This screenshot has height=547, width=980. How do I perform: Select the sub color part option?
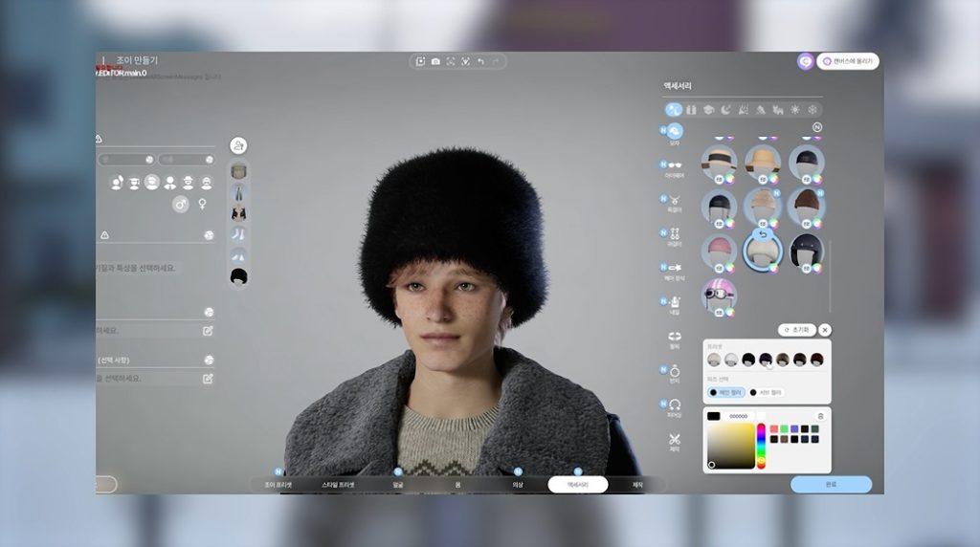(x=767, y=392)
